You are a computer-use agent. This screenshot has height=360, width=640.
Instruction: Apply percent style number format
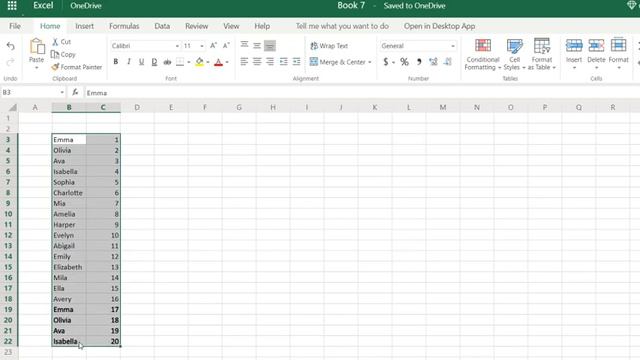coord(404,62)
